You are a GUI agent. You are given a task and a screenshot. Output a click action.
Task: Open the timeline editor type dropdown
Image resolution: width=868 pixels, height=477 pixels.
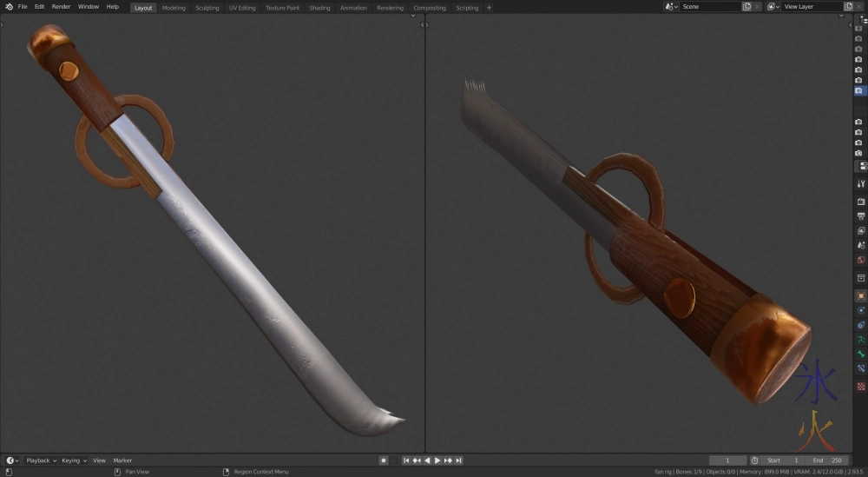[12, 460]
